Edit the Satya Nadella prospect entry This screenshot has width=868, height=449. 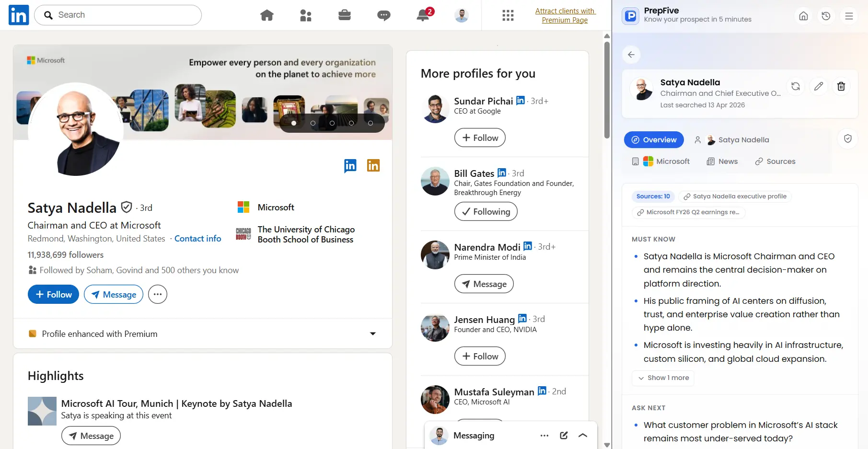819,86
